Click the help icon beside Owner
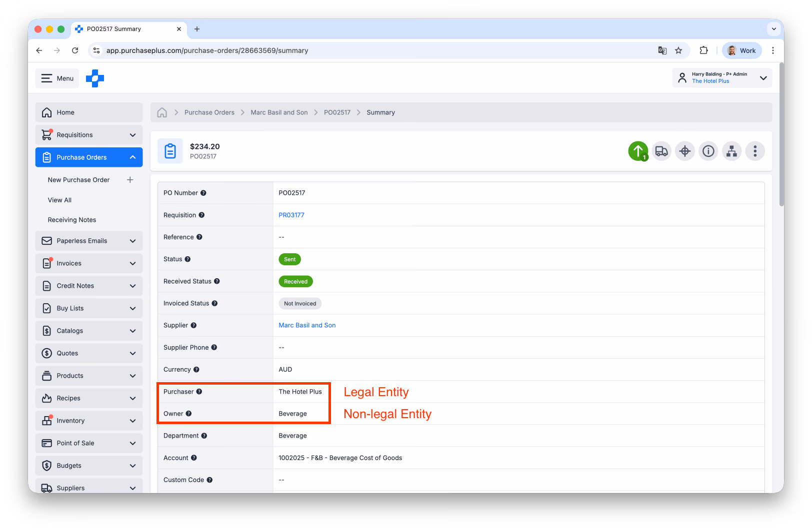This screenshot has height=530, width=812. click(x=188, y=414)
